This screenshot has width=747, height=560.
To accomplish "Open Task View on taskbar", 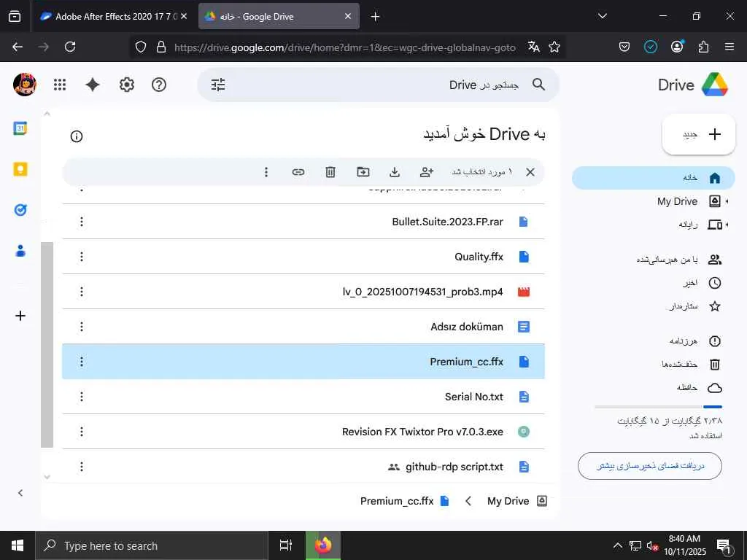I will [286, 545].
